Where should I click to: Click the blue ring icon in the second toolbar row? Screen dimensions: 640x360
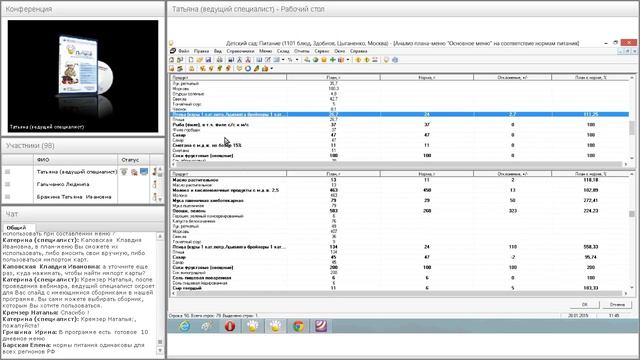click(248, 69)
